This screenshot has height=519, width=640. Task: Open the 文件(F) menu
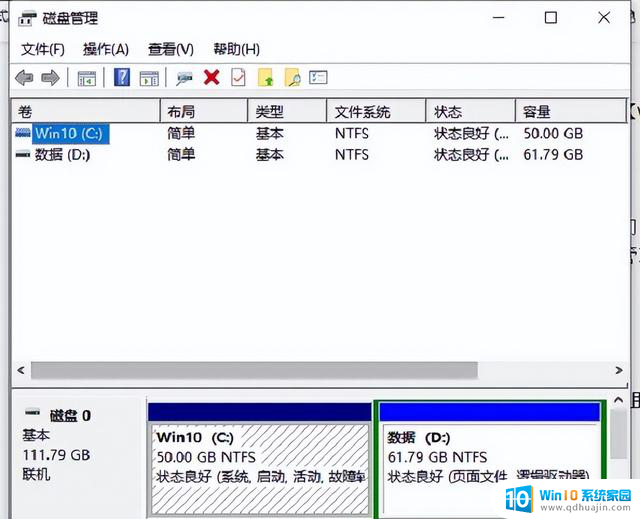click(x=43, y=49)
